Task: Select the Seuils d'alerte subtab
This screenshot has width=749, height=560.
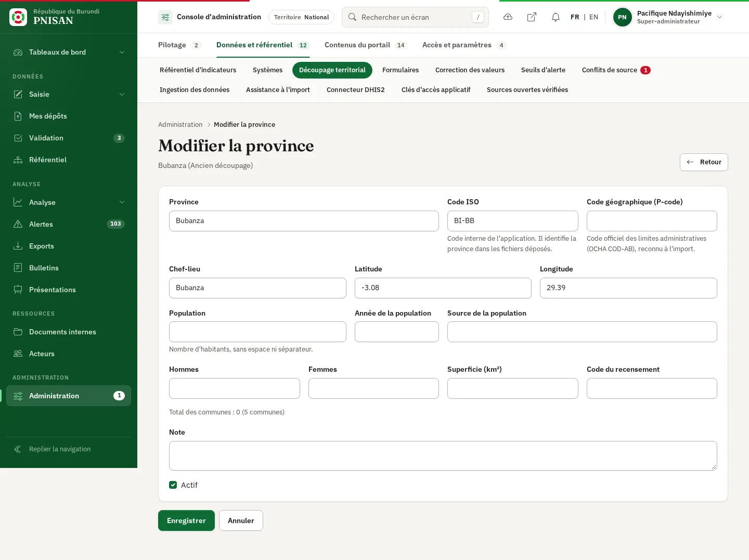Action: tap(543, 70)
